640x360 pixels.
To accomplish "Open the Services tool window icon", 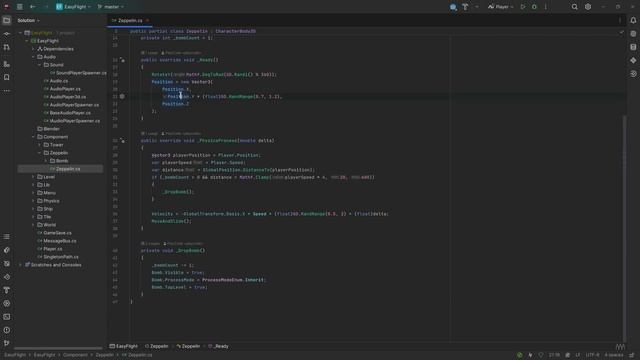I will [7, 304].
